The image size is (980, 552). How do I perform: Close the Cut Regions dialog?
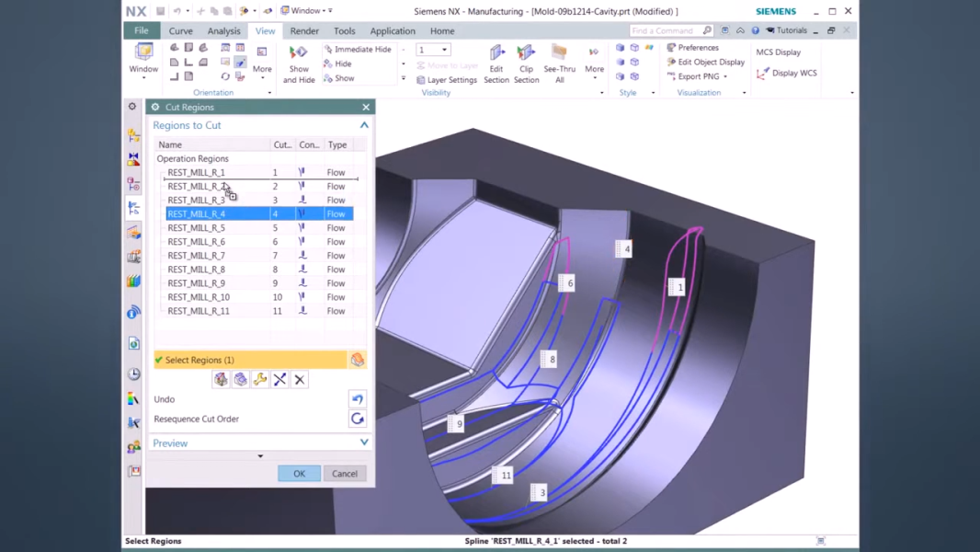pyautogui.click(x=366, y=107)
